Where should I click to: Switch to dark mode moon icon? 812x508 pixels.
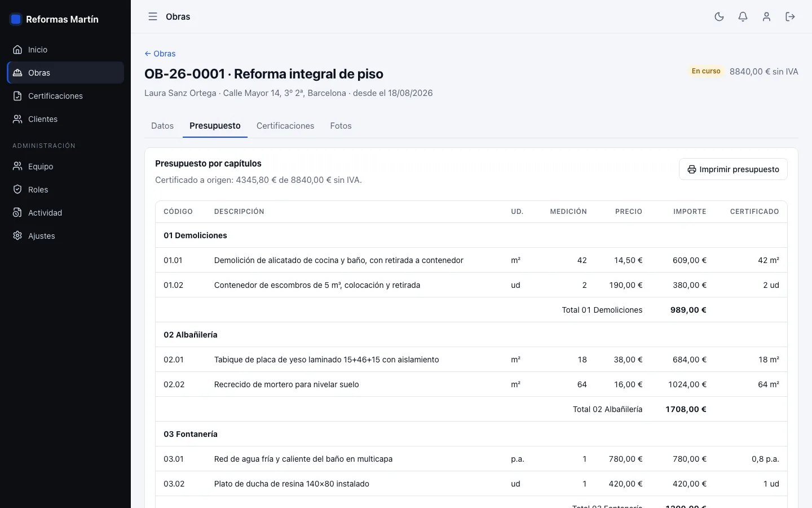click(x=719, y=16)
